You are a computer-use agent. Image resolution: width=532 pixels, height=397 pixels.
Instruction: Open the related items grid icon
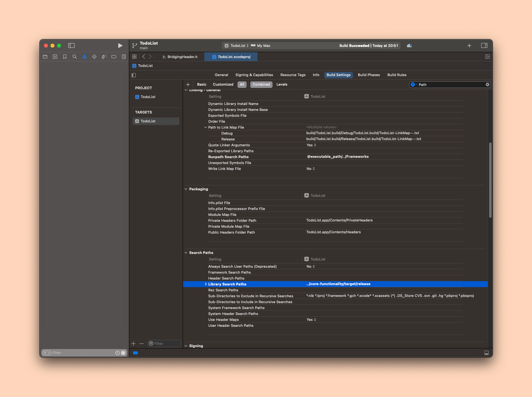[x=134, y=57]
